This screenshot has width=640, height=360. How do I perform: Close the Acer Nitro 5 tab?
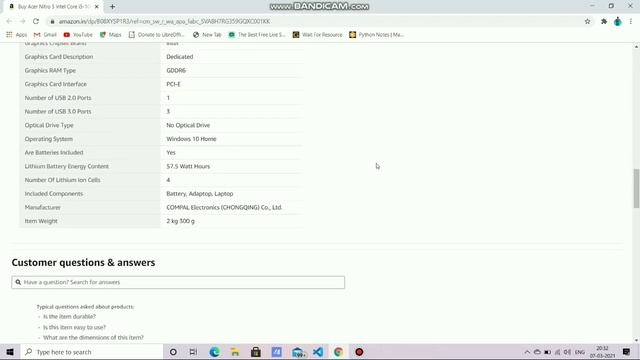[97, 7]
